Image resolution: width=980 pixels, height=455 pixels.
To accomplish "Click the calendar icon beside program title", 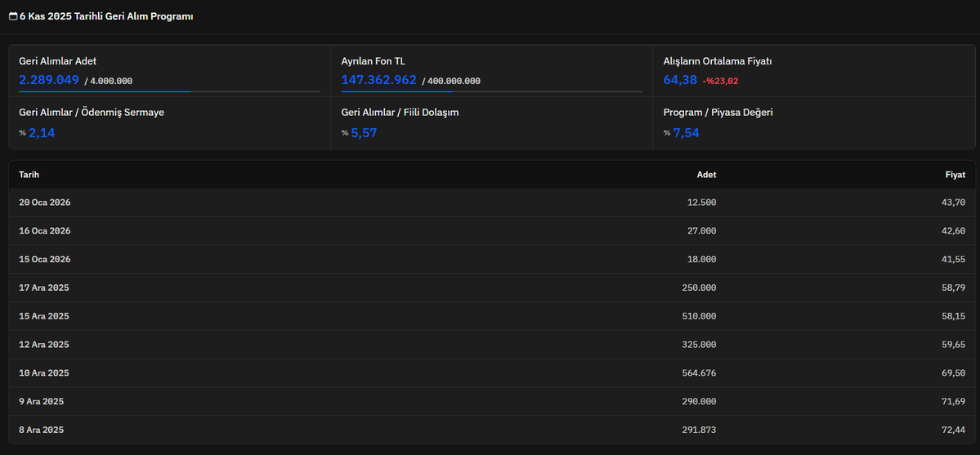I will pyautogui.click(x=13, y=17).
